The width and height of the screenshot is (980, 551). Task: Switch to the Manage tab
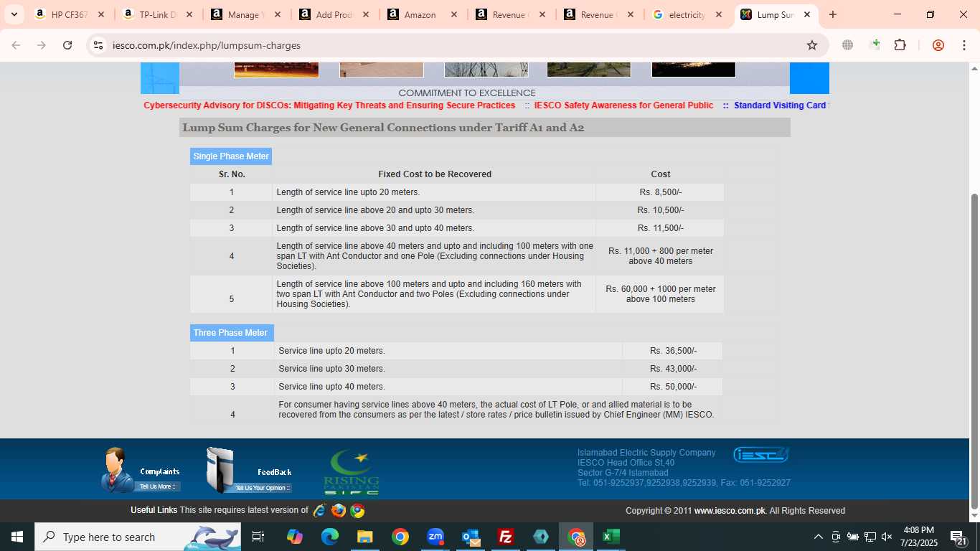pos(246,14)
